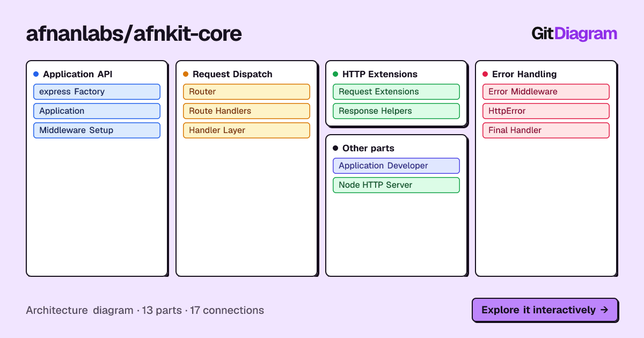Screen dimensions: 644x338
Task: Click the Router node
Action: [x=246, y=92]
